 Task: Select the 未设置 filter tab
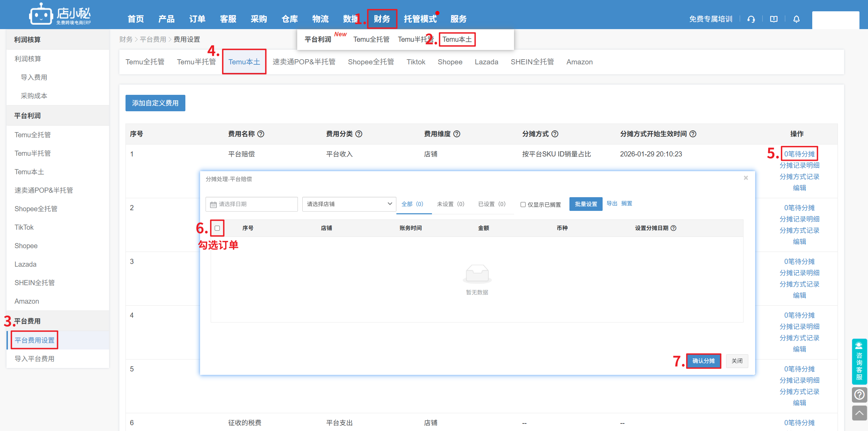(x=450, y=204)
